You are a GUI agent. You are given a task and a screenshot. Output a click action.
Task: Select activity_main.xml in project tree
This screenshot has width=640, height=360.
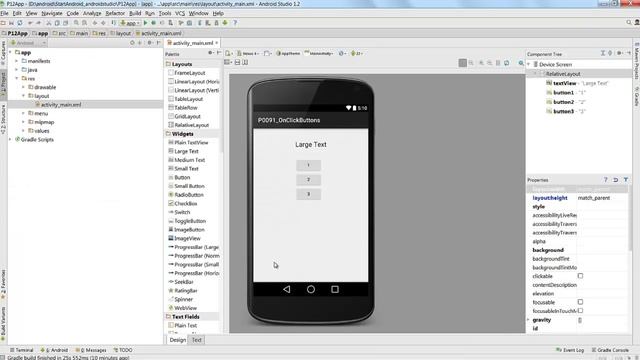[61, 104]
